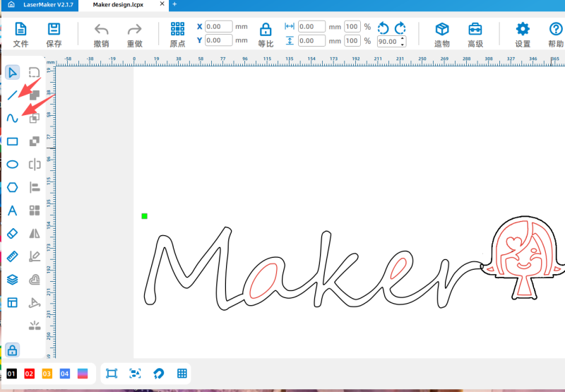Click the X position input field

219,27
